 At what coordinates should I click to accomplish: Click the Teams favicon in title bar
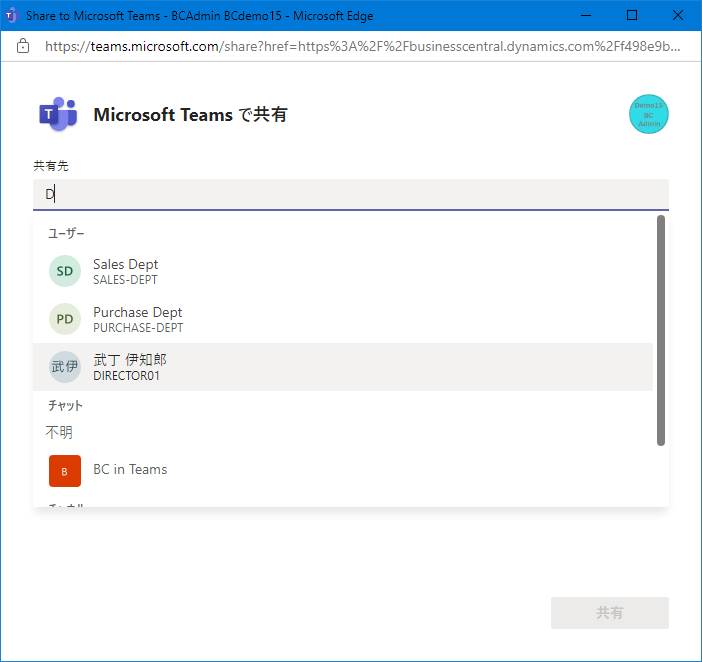tap(12, 16)
